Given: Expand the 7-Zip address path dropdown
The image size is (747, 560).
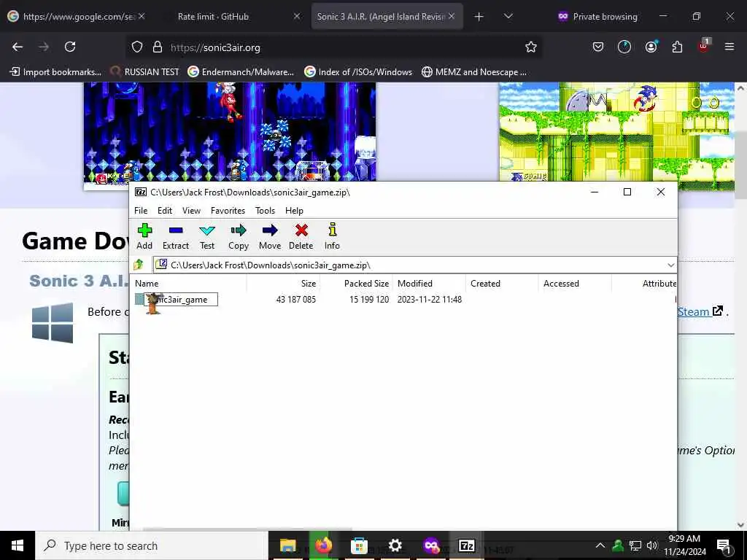Looking at the screenshot, I should click(671, 265).
